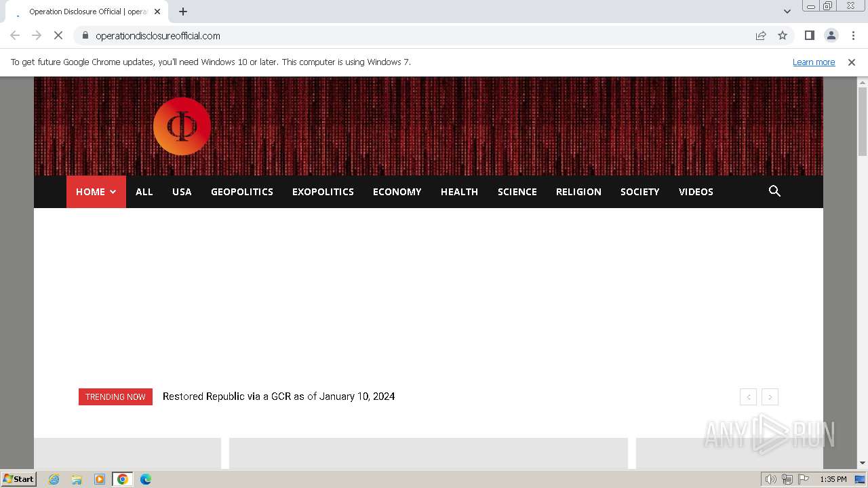Open the Restored Republic via a GCR article

279,396
